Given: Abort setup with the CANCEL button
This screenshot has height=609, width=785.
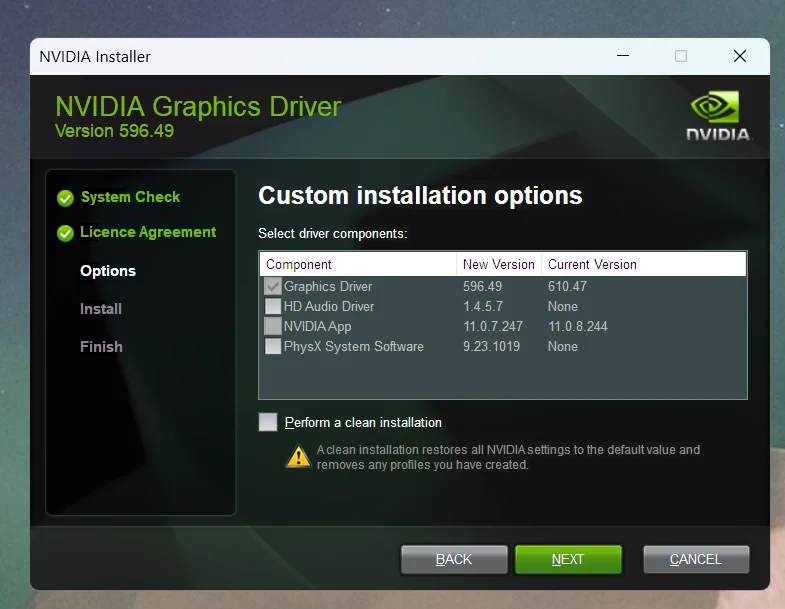Looking at the screenshot, I should (696, 559).
